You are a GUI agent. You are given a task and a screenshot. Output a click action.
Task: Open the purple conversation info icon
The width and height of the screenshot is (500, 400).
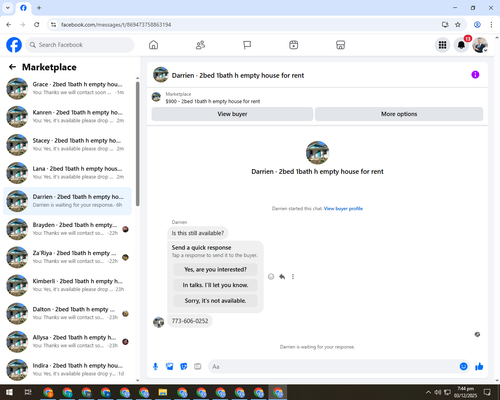click(475, 75)
